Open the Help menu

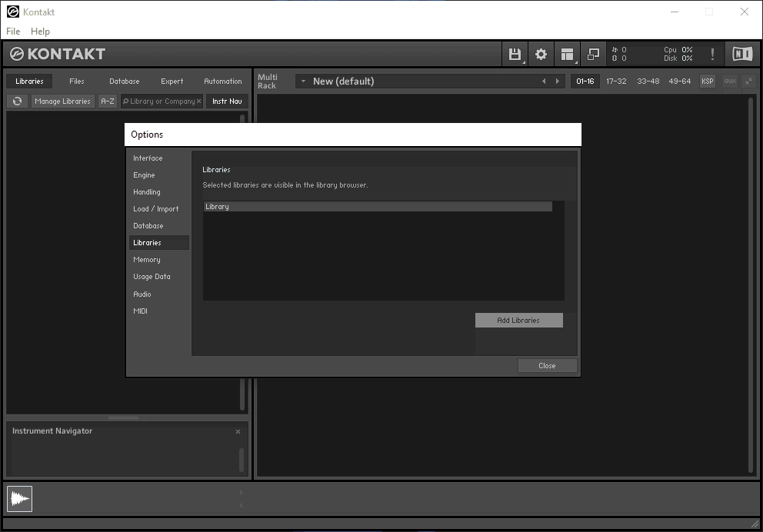coord(41,31)
